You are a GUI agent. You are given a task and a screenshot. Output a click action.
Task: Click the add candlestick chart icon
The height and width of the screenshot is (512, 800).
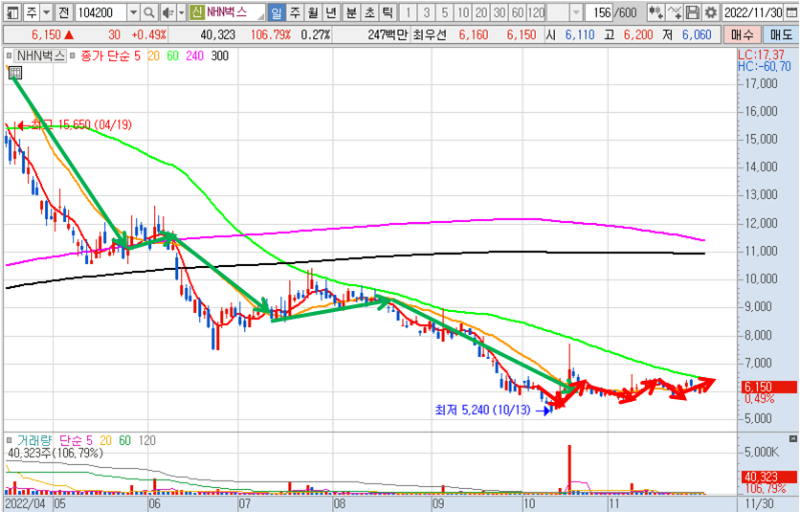(x=656, y=12)
